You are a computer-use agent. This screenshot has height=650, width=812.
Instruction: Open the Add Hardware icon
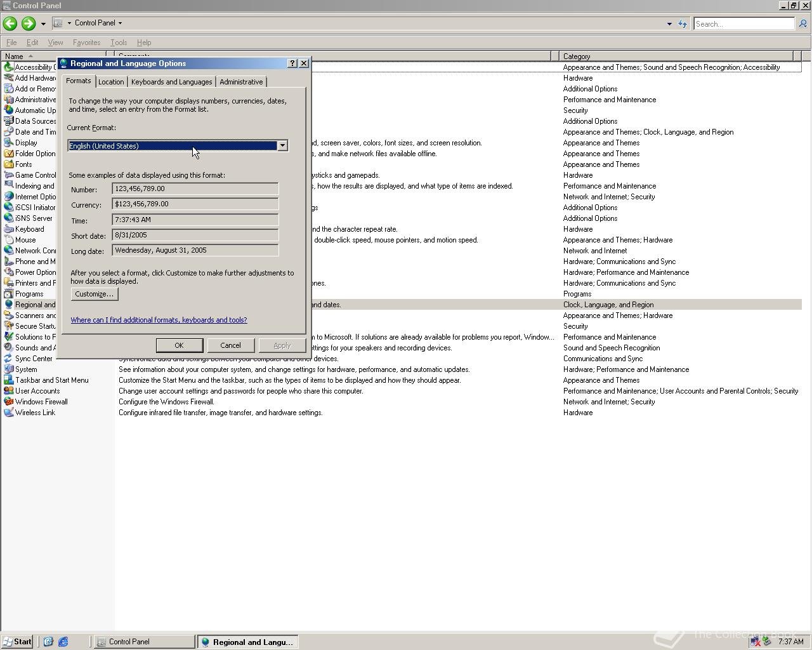point(9,78)
